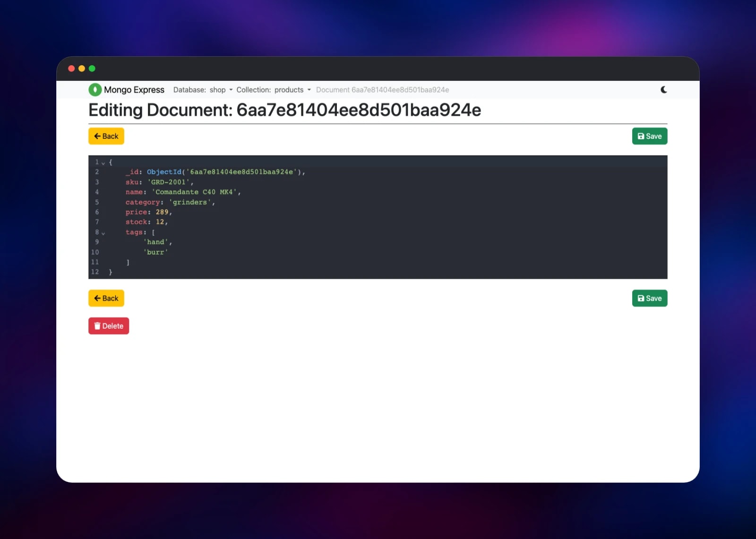Click the tags key on line 8
Image resolution: width=756 pixels, height=539 pixels.
(134, 232)
